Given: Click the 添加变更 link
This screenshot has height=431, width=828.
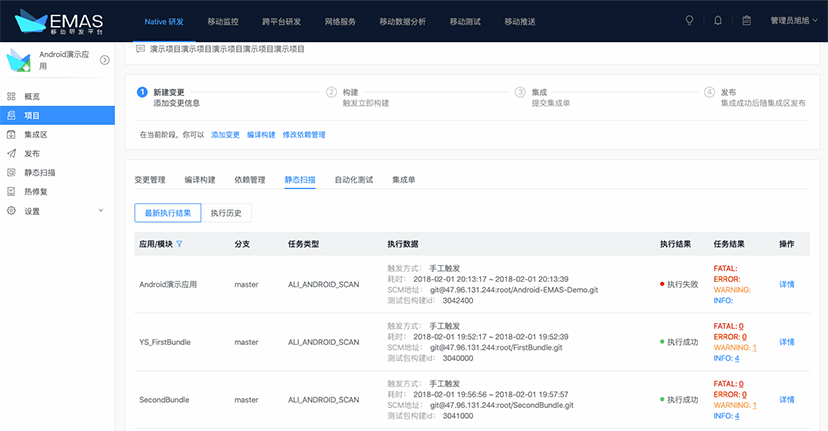Looking at the screenshot, I should 225,134.
